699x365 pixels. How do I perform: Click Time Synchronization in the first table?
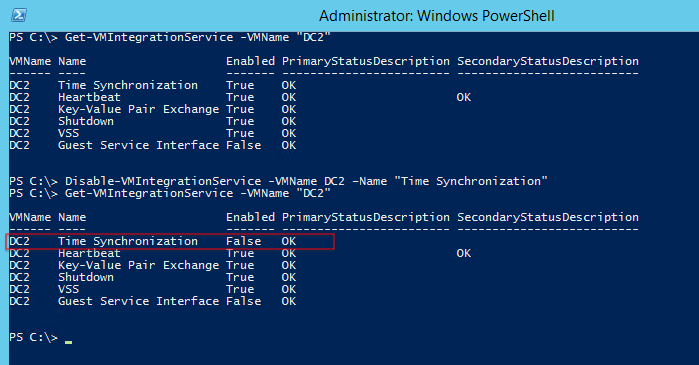[127, 85]
